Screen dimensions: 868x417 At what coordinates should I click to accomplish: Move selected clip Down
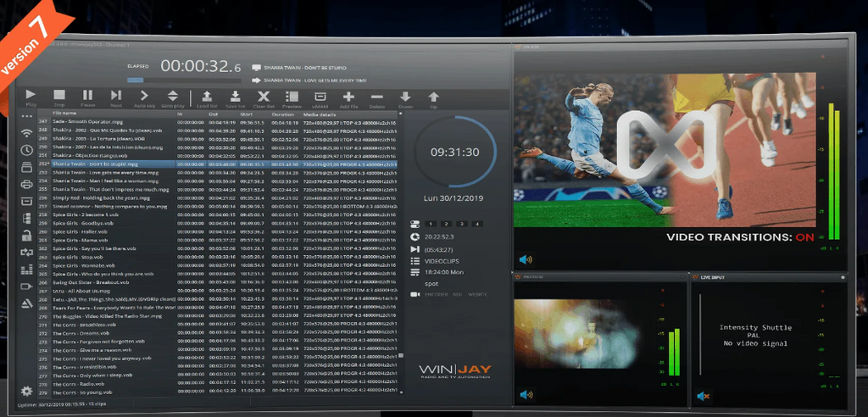[x=405, y=98]
